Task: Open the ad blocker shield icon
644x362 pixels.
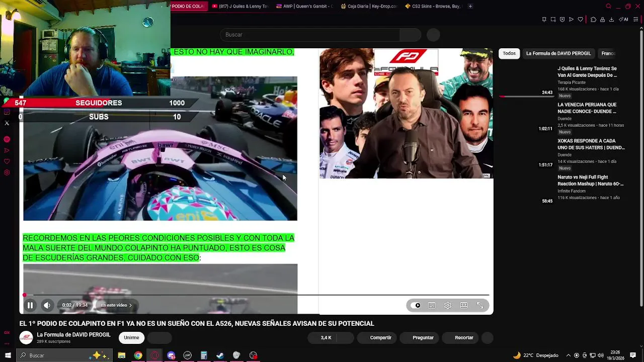Action: point(562,20)
